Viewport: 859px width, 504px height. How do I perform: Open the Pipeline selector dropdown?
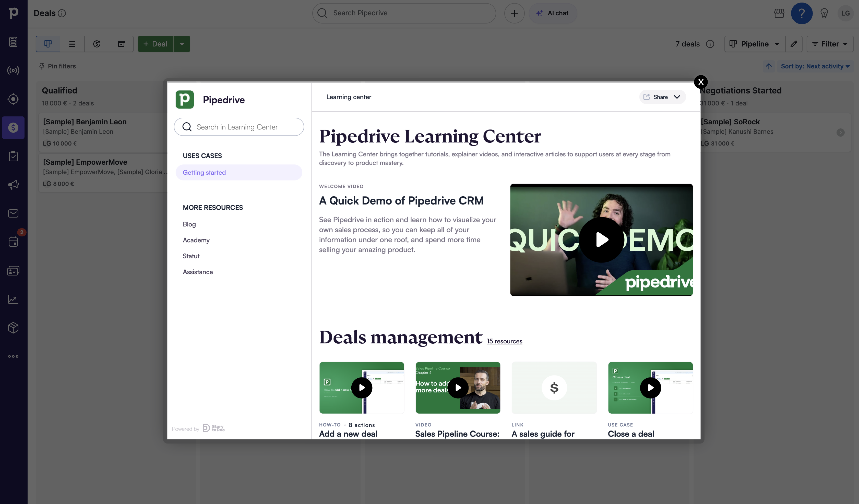coord(755,44)
